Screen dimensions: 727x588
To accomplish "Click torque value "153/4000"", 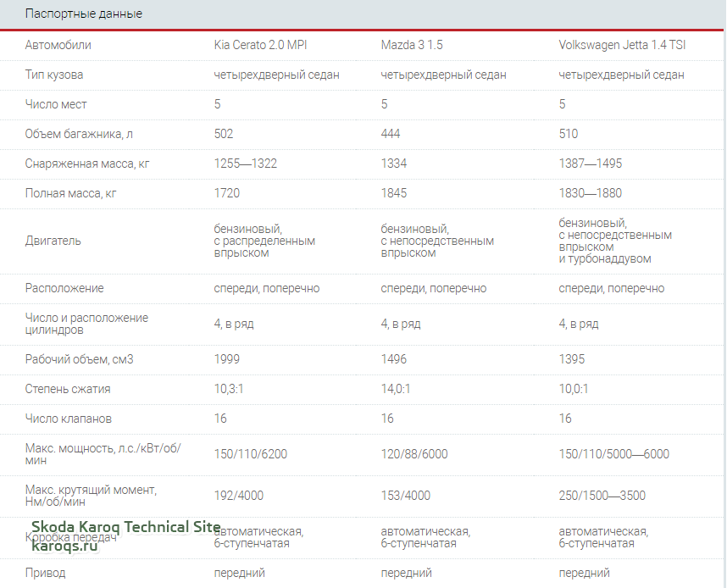I will (x=405, y=496).
